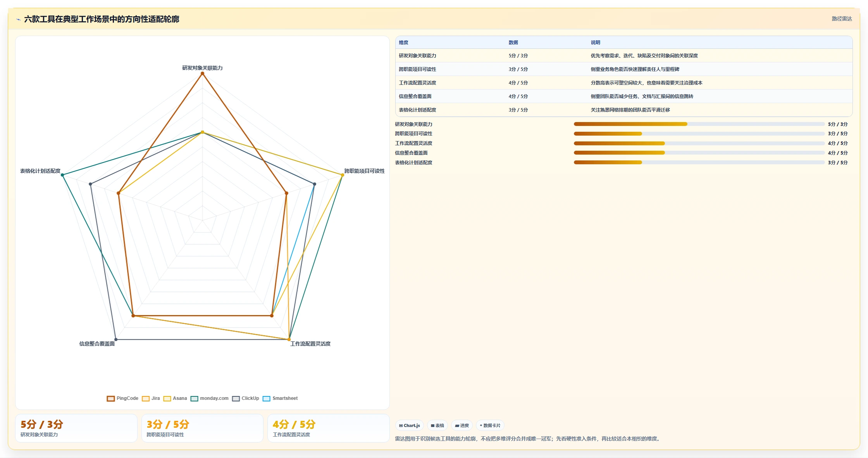The width and height of the screenshot is (868, 458).
Task: Select the 研发对象关联能力 table row name
Action: 417,56
